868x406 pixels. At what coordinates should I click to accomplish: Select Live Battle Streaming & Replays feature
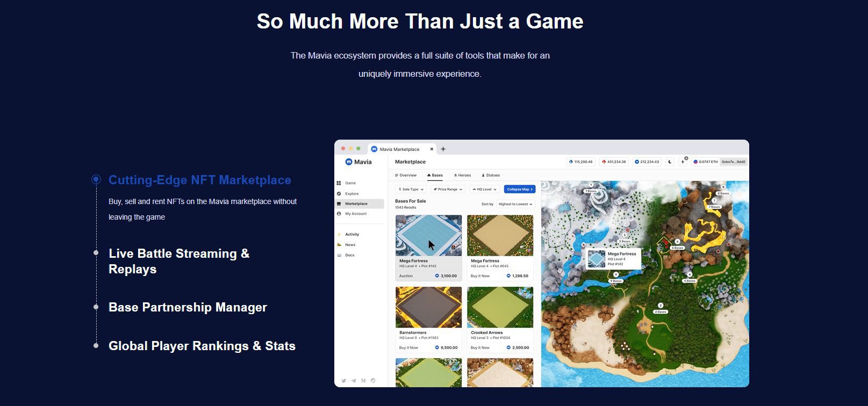179,261
